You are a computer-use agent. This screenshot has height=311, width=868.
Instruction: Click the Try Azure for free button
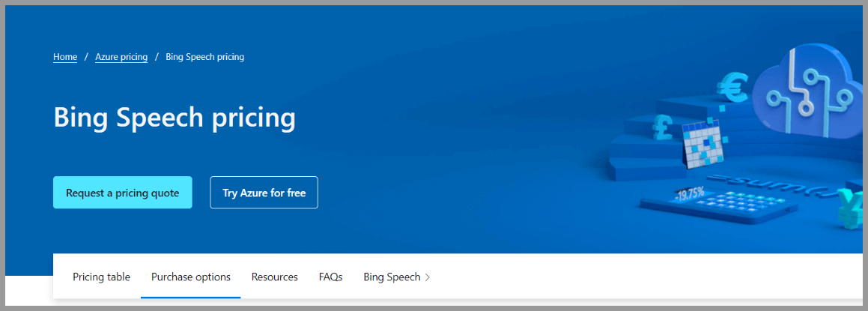264,193
